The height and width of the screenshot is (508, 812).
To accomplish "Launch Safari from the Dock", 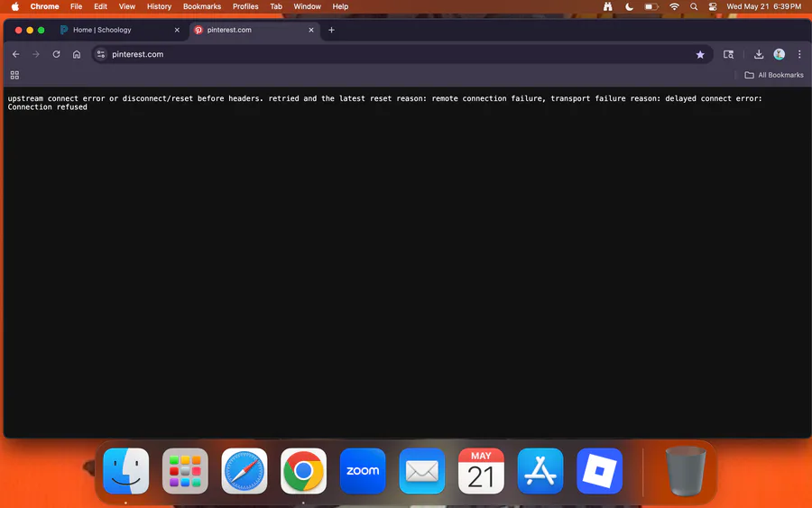I will point(244,471).
